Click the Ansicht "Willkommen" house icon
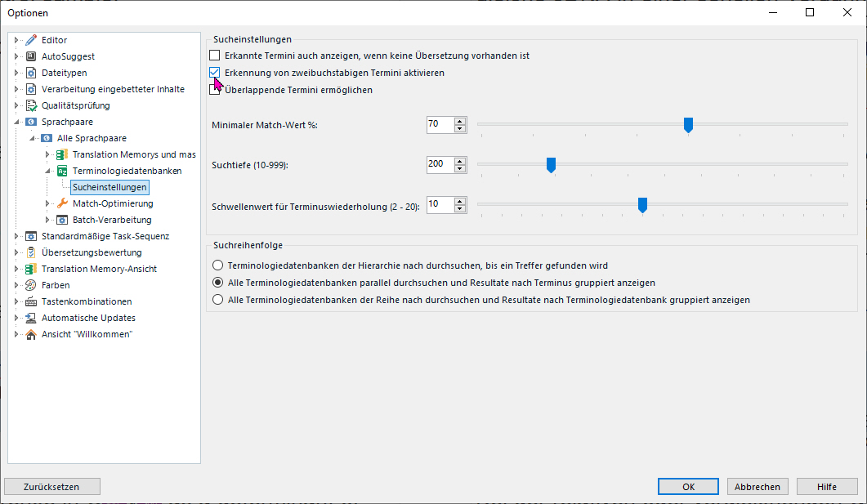The image size is (867, 504). coord(31,334)
